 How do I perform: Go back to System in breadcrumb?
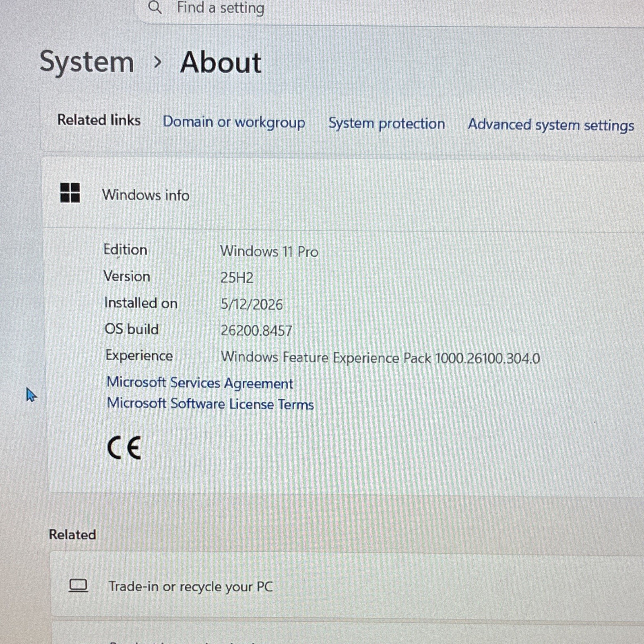pyautogui.click(x=87, y=62)
